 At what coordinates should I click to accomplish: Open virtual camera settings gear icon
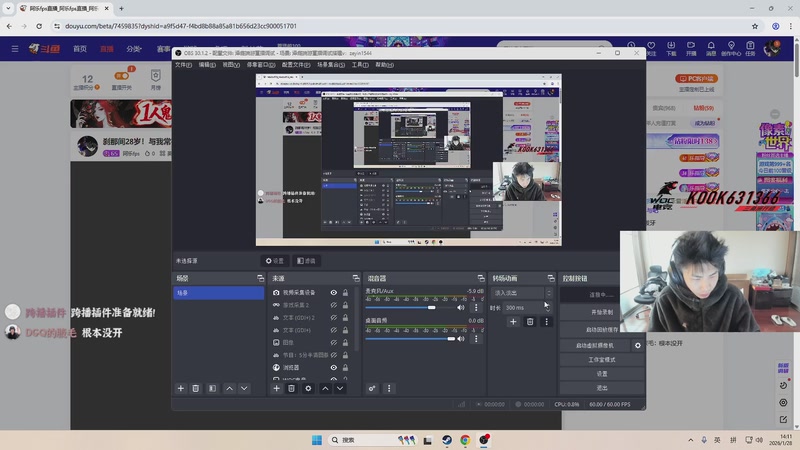(x=637, y=345)
